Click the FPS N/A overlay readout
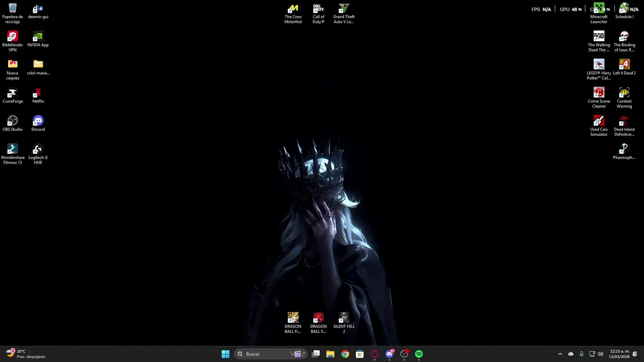 click(541, 10)
